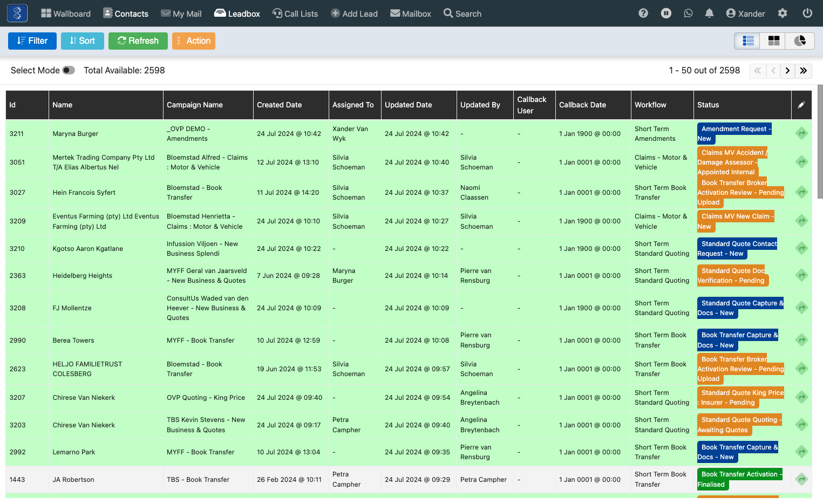Click the app logo in the top-left corner
823x504 pixels.
coord(17,13)
